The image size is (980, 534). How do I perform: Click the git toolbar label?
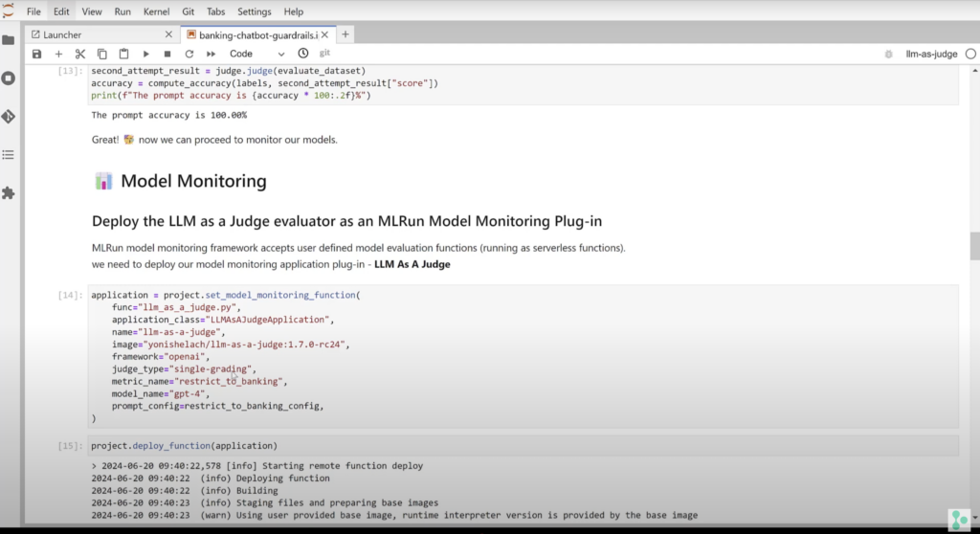pos(324,54)
